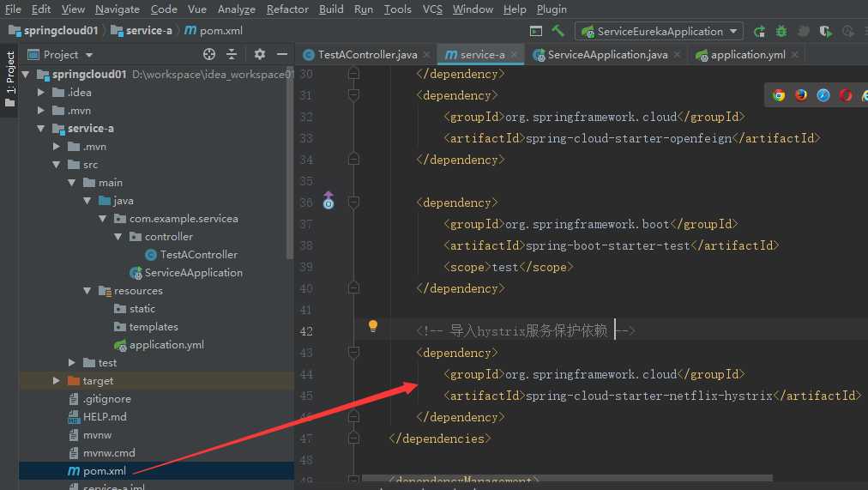Toggle the 1: Project tool window tab
868x490 pixels.
click(10, 80)
